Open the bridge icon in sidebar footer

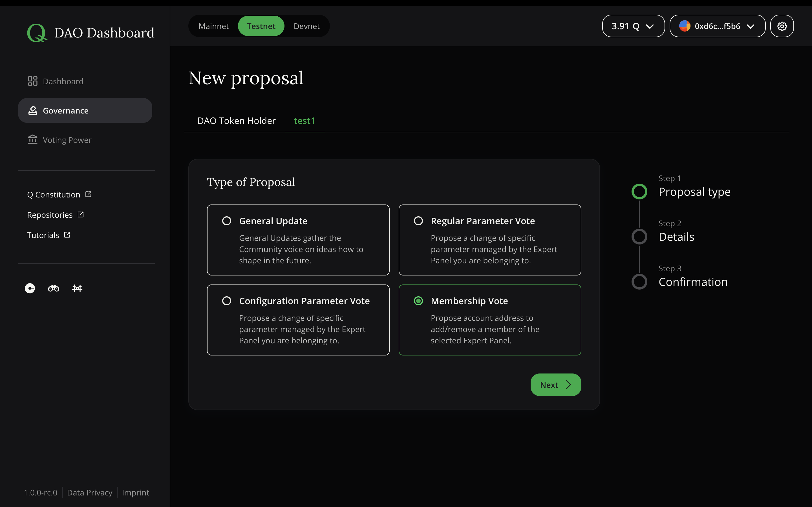click(x=77, y=288)
